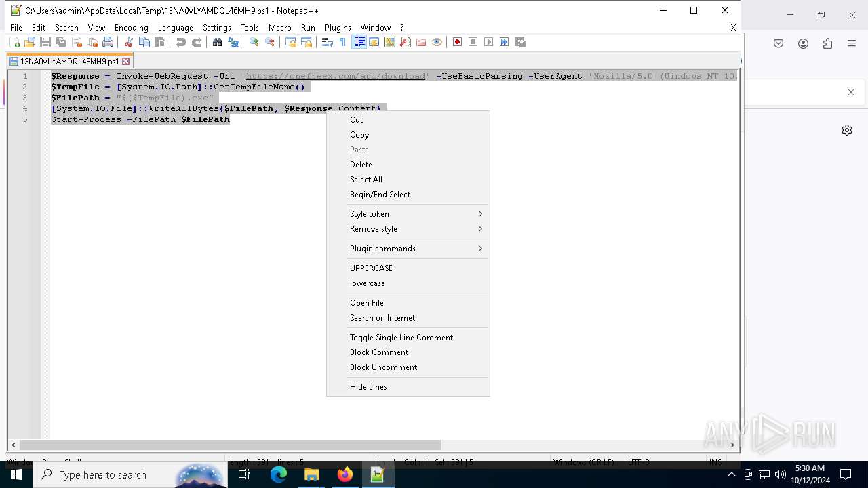868x488 pixels.
Task: Click the Paste toolbar icon
Action: coord(160,42)
